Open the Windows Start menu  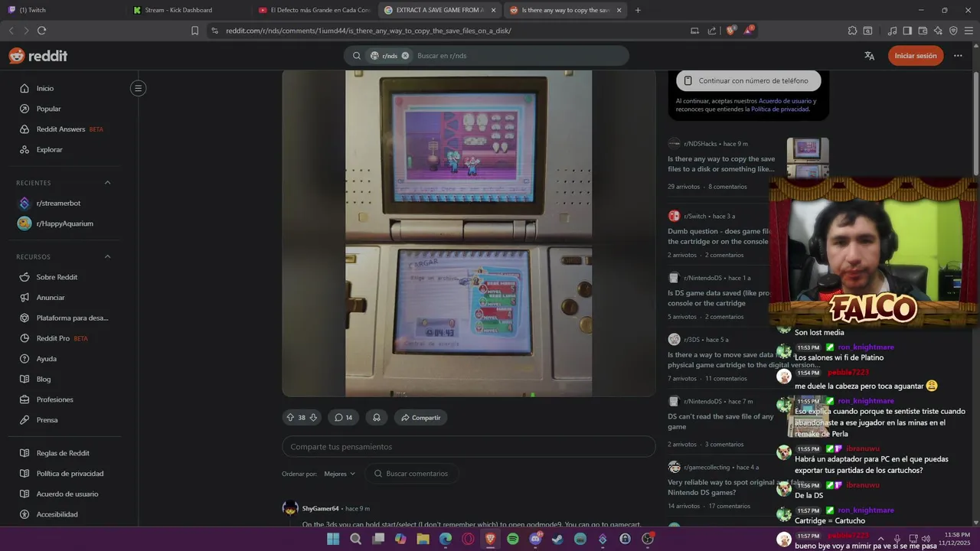(333, 539)
